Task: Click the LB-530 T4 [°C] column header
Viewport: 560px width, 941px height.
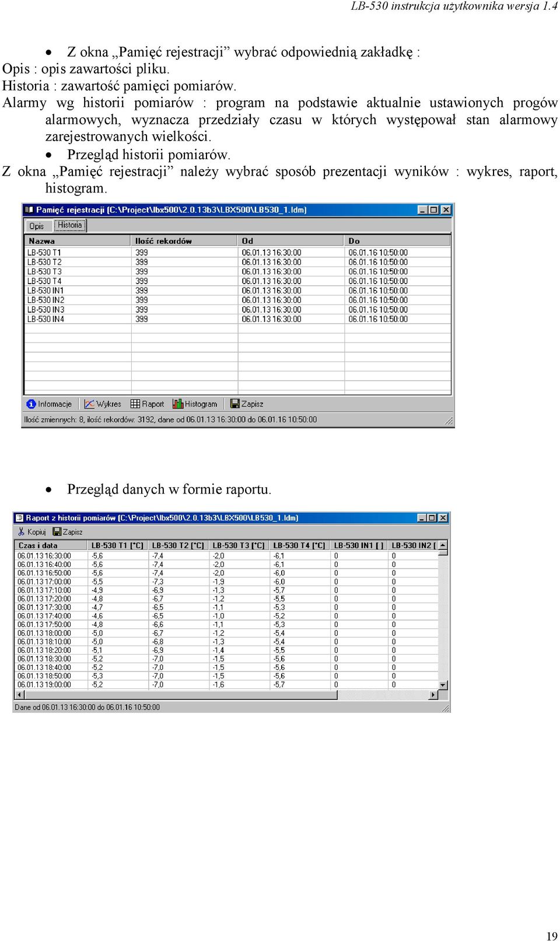Action: pos(300,545)
